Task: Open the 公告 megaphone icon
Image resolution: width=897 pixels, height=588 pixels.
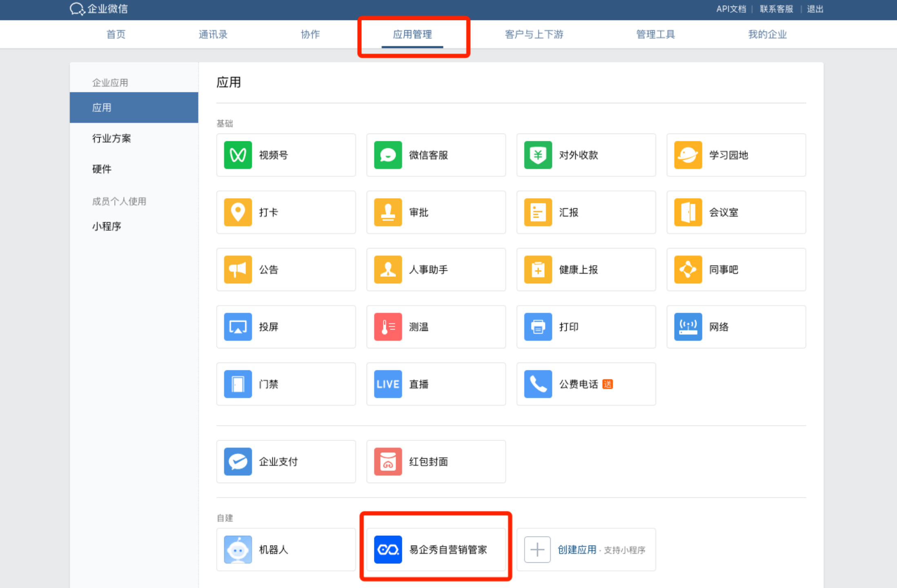Action: 238,269
